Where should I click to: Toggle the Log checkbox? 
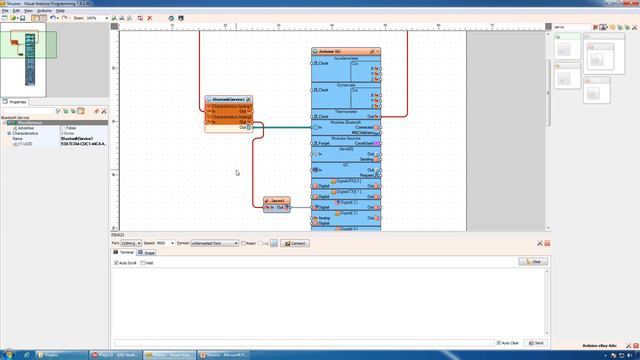(x=260, y=243)
